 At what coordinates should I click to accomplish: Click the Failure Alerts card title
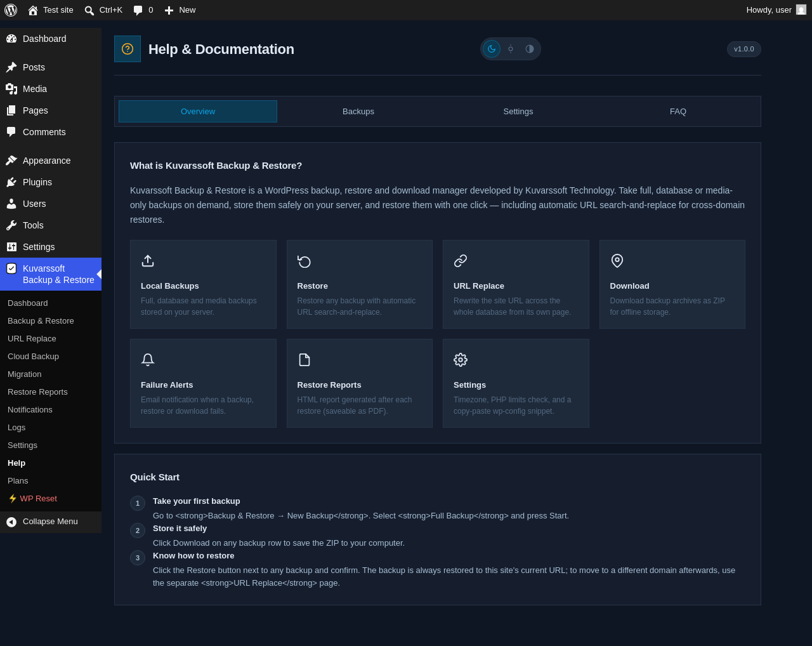point(167,385)
